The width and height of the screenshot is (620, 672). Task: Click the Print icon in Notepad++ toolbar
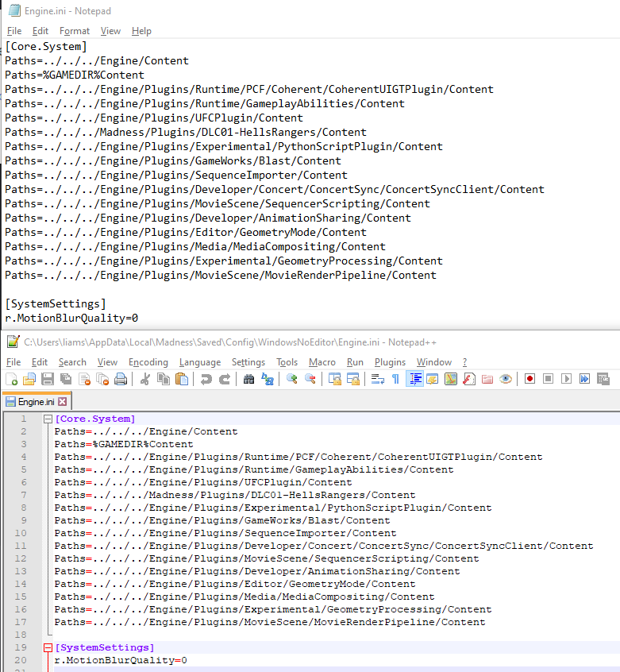click(121, 379)
